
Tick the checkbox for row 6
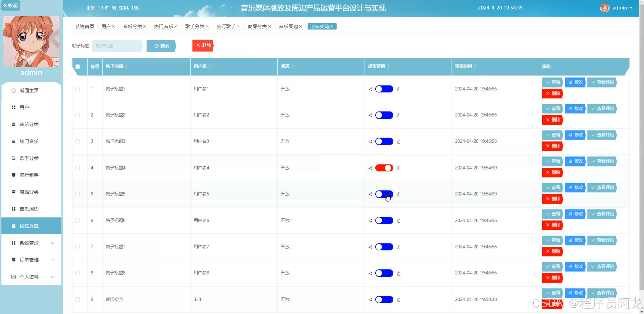point(78,221)
